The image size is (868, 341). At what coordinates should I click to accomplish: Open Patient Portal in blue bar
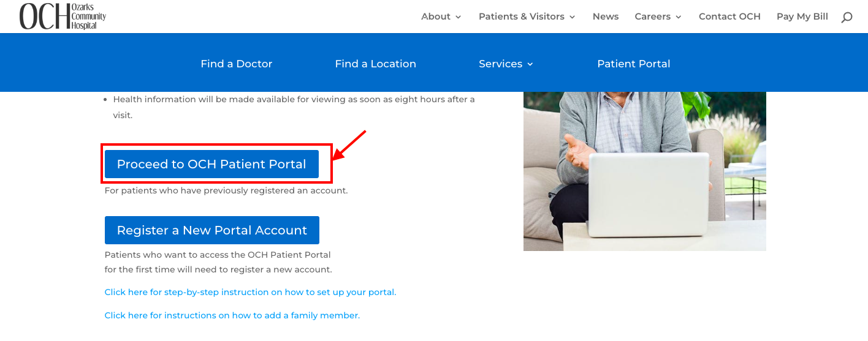click(634, 64)
